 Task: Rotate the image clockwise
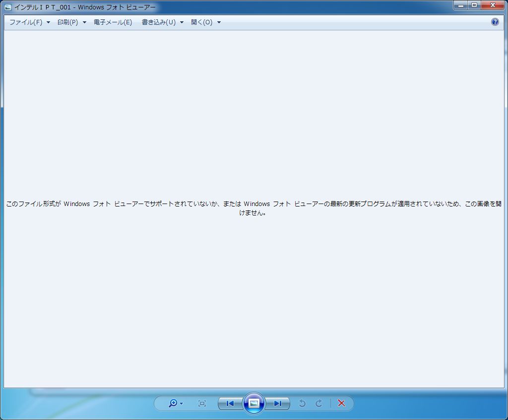319,403
